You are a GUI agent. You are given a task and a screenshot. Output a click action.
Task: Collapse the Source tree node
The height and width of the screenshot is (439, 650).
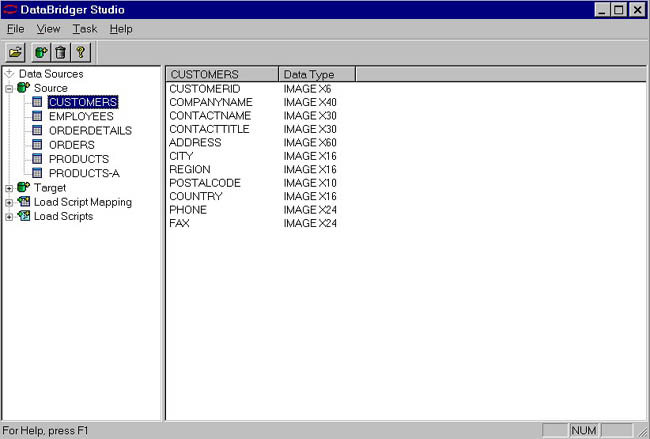(9, 88)
